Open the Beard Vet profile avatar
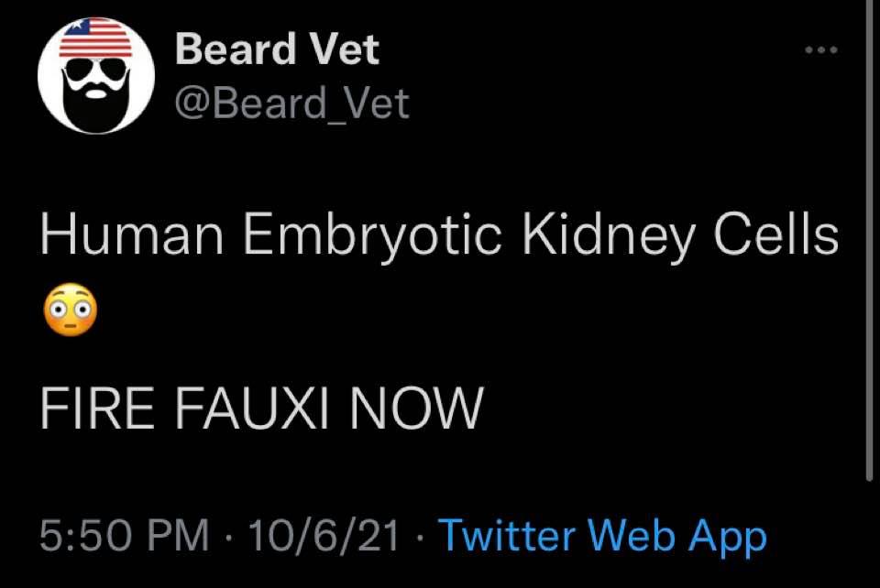 [95, 75]
